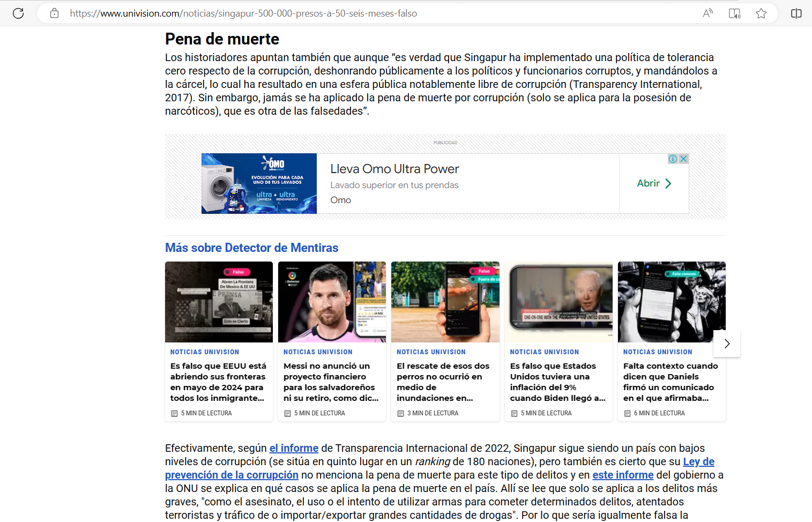
Task: Click the ad info icon on the Omo ad
Action: click(673, 159)
